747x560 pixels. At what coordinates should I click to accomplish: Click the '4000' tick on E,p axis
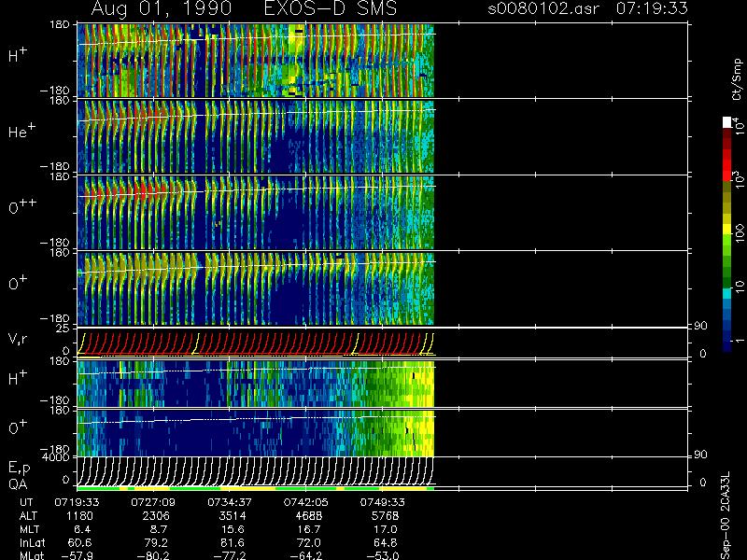[56, 456]
